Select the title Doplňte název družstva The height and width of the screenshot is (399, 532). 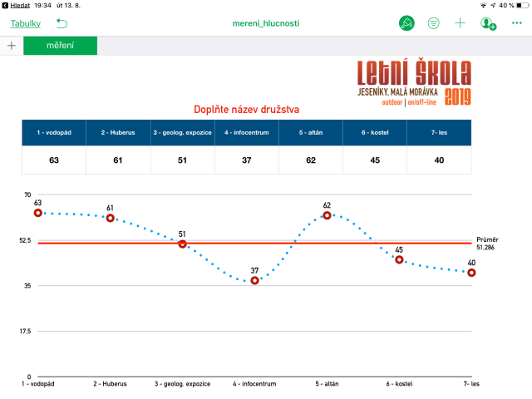246,109
